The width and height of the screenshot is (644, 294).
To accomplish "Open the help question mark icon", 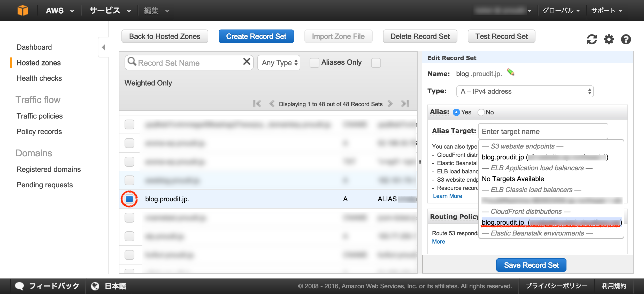I will pyautogui.click(x=626, y=40).
